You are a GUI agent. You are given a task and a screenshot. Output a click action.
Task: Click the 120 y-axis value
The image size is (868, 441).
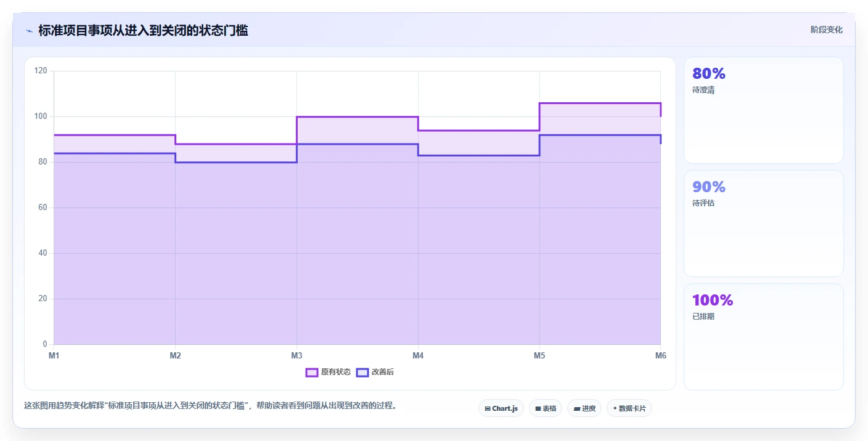point(41,71)
